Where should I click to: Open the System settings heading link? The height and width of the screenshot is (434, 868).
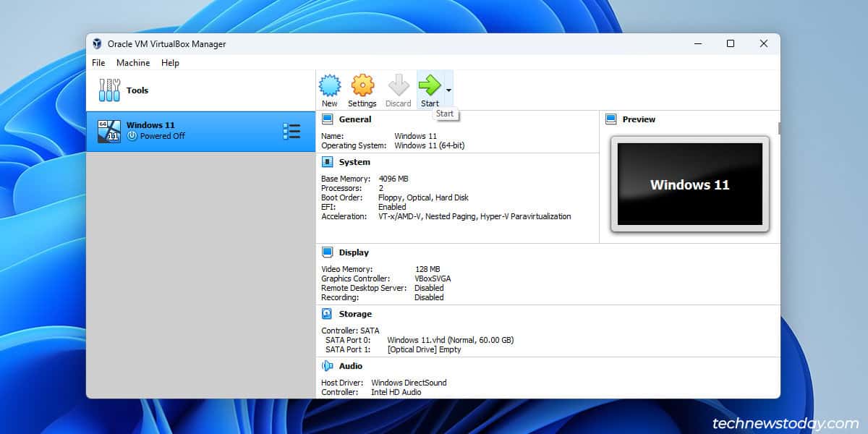[x=354, y=162]
